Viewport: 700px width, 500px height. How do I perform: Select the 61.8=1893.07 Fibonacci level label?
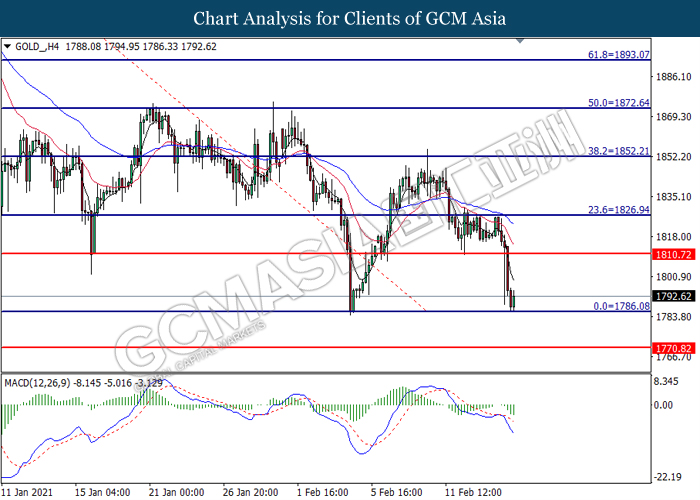(619, 54)
